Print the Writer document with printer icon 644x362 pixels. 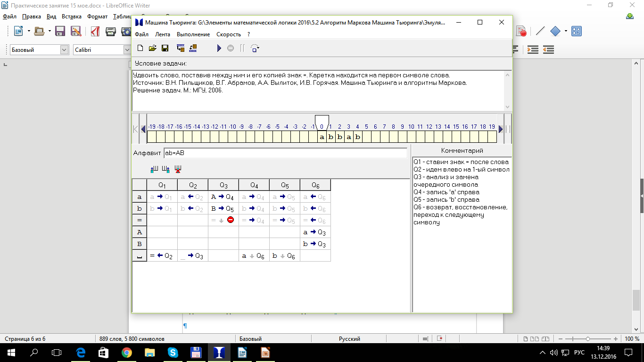click(111, 32)
